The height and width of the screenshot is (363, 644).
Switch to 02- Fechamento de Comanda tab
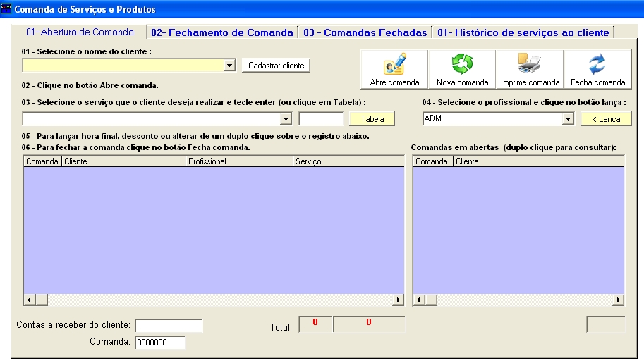[x=222, y=32]
